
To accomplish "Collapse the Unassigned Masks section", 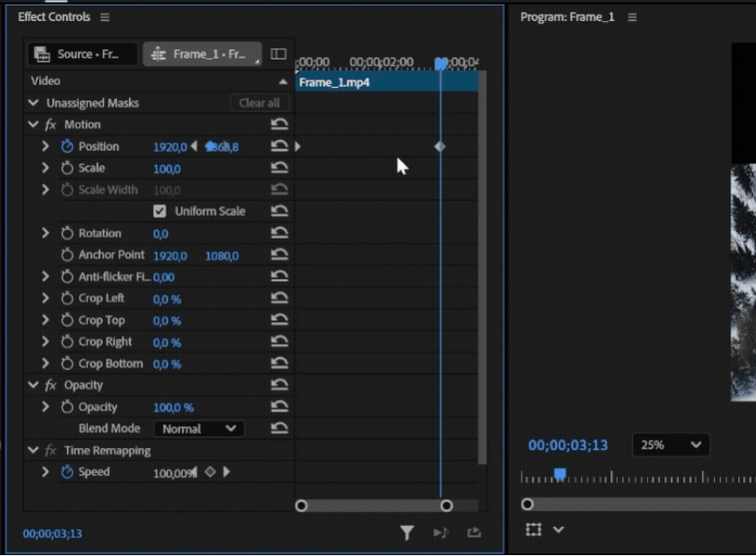I will click(x=33, y=102).
